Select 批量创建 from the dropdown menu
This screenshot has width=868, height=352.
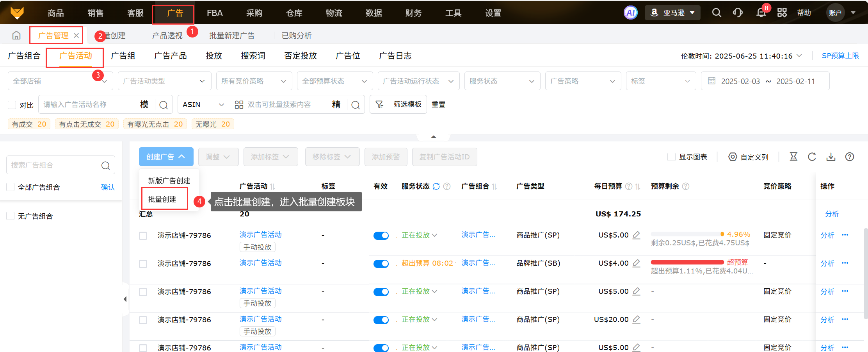click(162, 199)
